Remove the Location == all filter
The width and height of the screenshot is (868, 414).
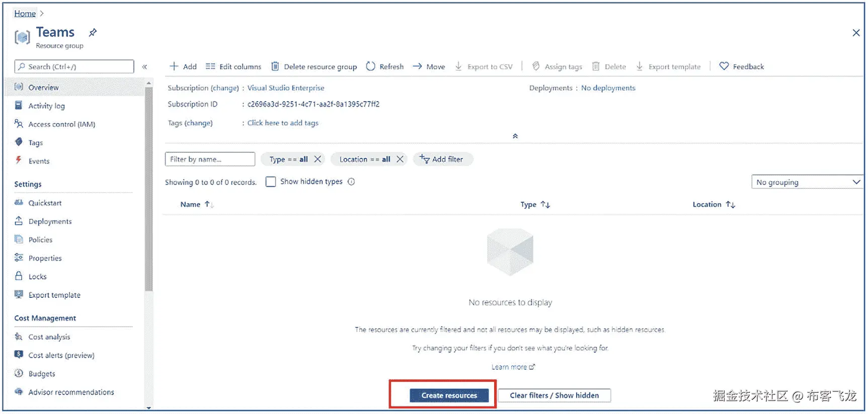[400, 159]
